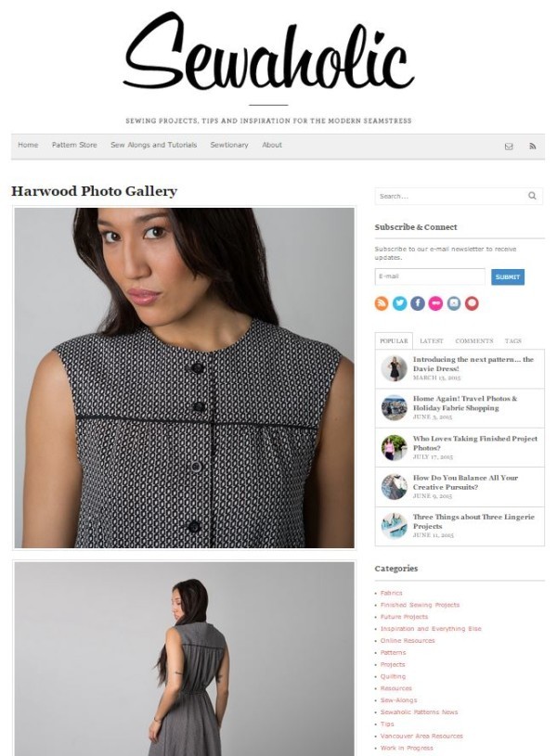Click the red Pinterest circle icon

(472, 303)
